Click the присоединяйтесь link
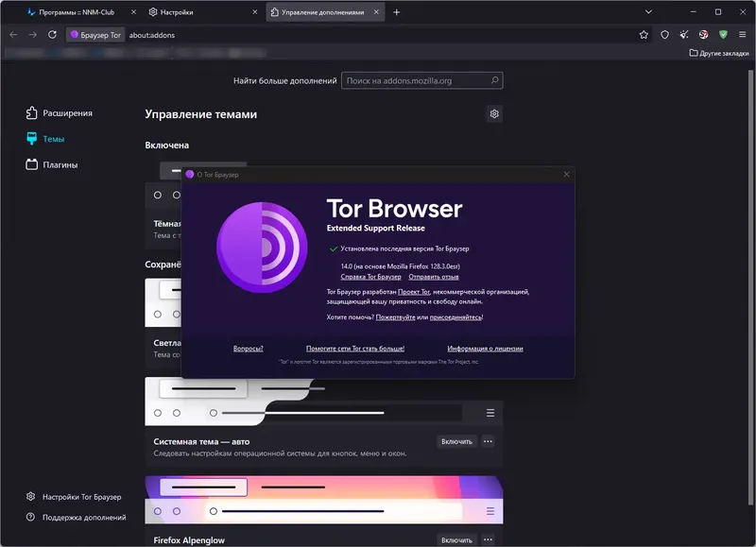The width and height of the screenshot is (756, 547). click(x=455, y=317)
